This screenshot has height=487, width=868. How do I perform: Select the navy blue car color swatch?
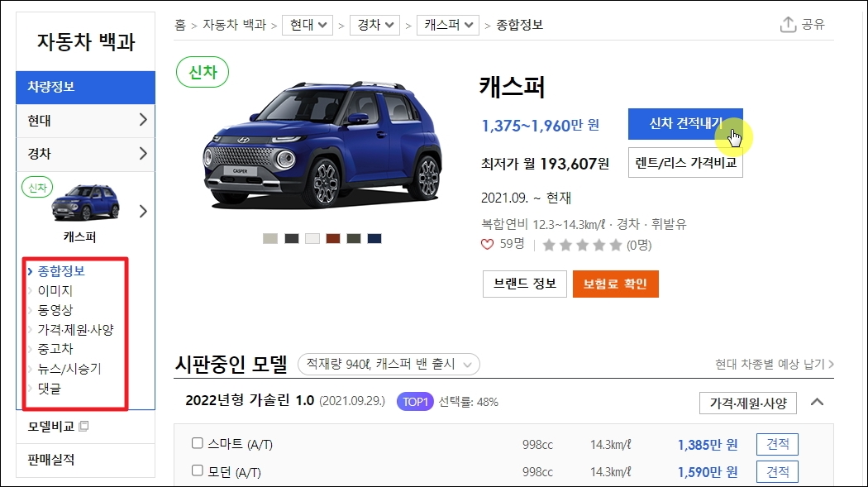tap(374, 238)
